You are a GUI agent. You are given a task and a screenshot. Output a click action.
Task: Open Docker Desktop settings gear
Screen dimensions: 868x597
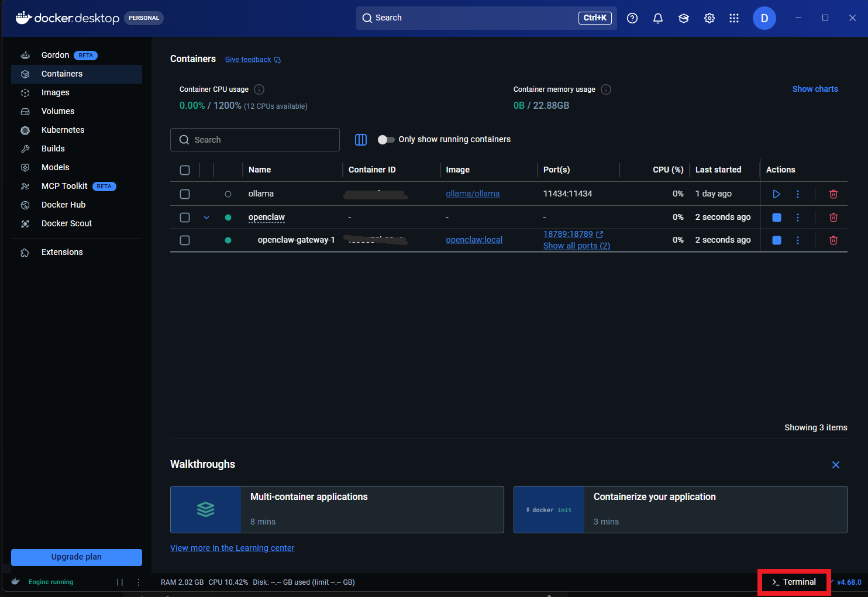tap(709, 18)
